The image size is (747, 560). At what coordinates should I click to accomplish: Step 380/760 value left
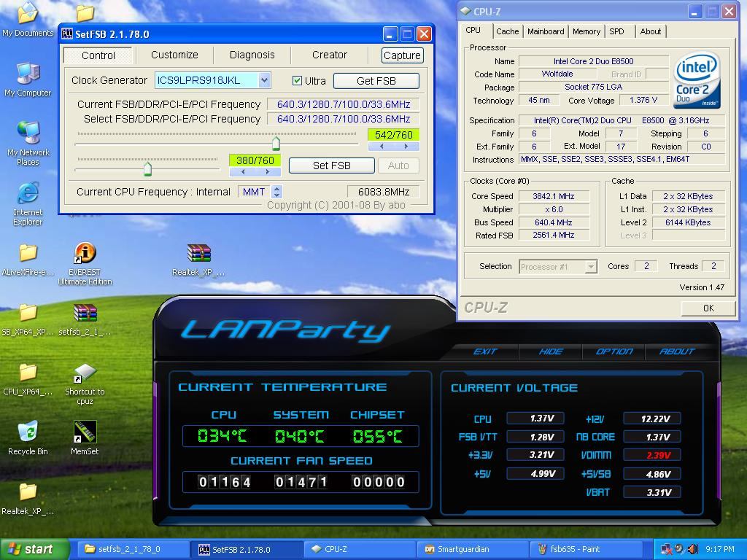[x=243, y=172]
